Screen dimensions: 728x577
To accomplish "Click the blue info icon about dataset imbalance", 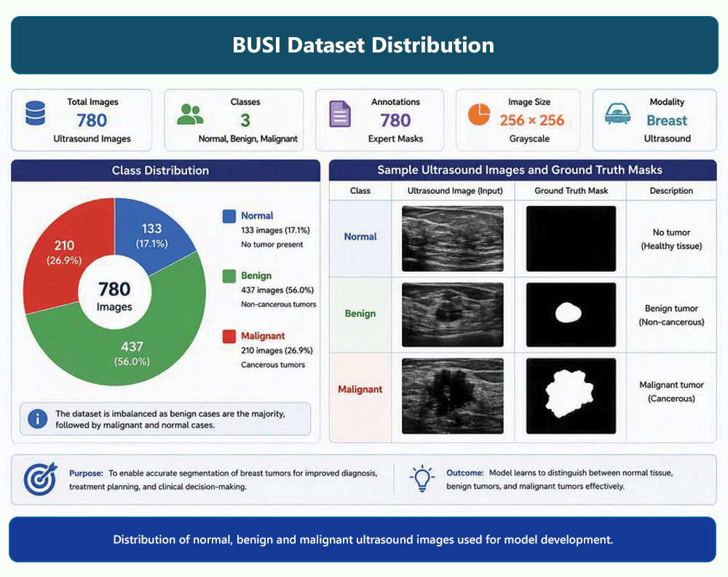I will coord(38,419).
